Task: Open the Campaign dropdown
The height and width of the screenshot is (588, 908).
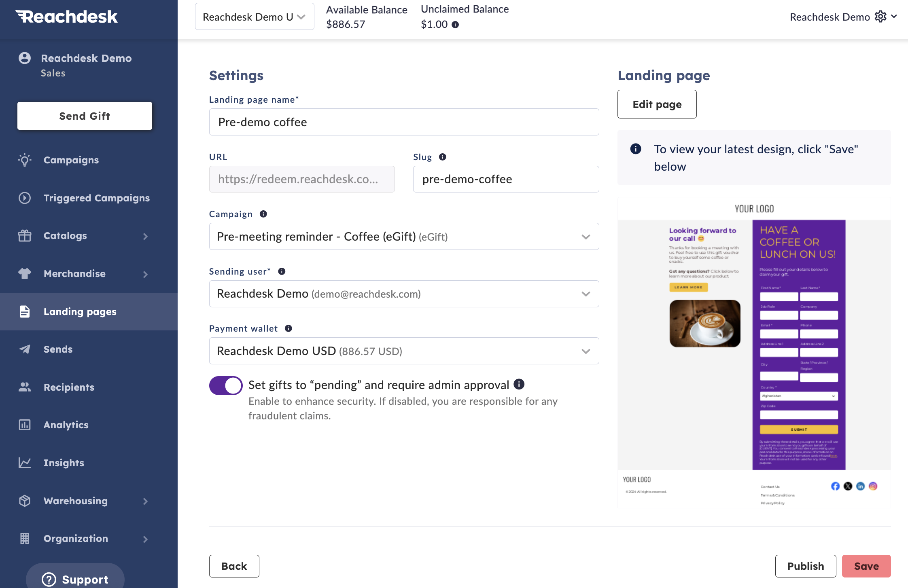Action: 404,237
